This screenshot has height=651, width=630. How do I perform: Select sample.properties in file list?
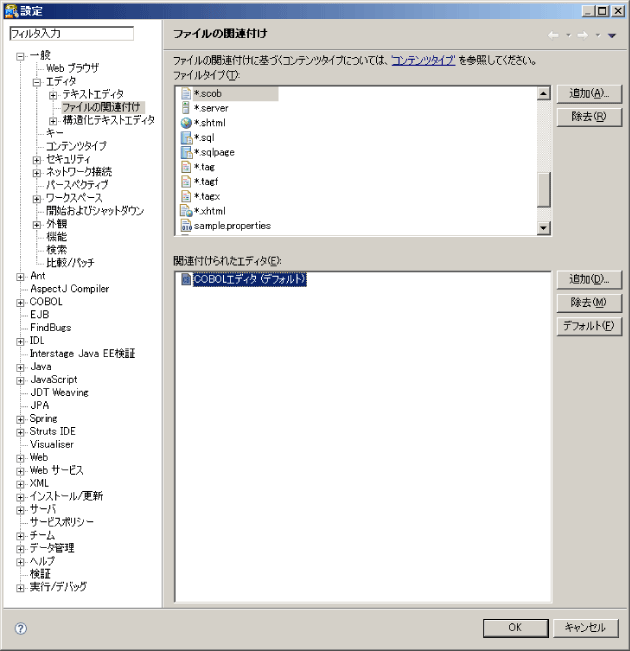pos(232,226)
